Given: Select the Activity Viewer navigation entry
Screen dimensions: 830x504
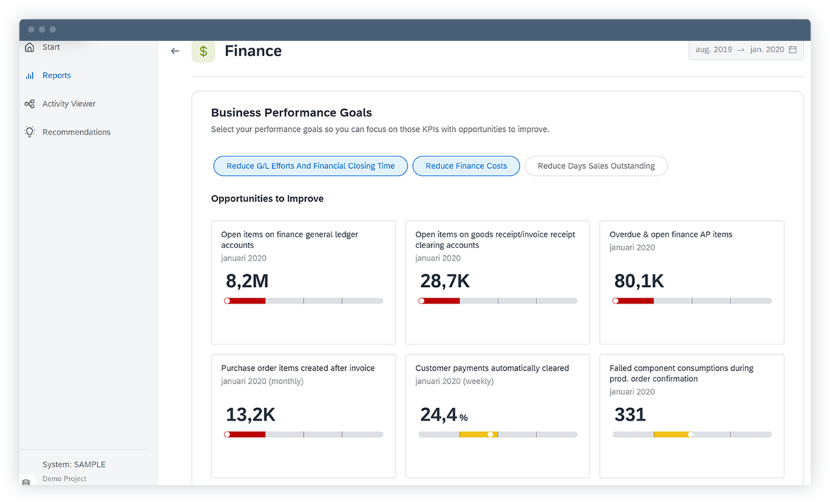Looking at the screenshot, I should click(x=67, y=103).
